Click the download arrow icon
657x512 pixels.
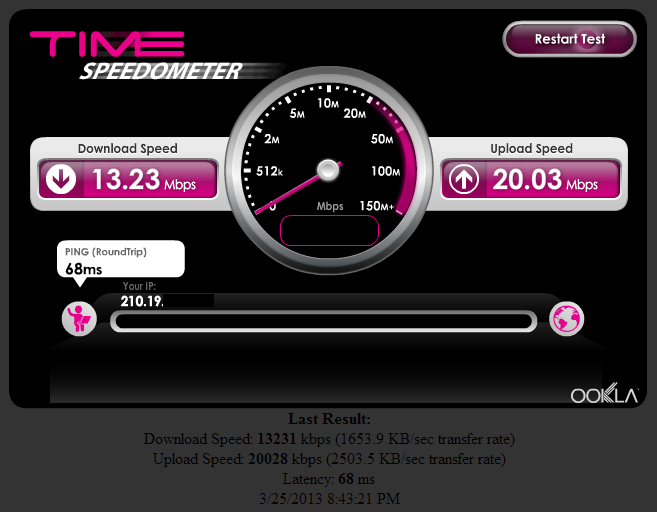click(61, 179)
